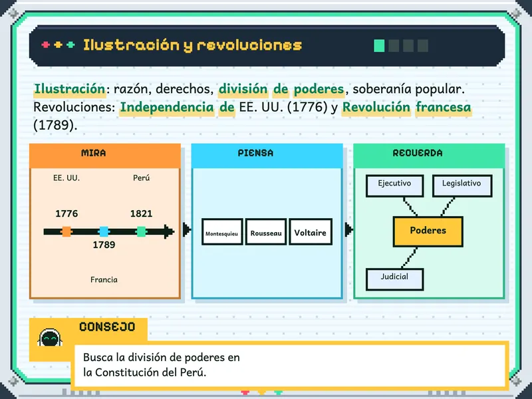Click the Judicial node
The image size is (532, 399).
[394, 279]
